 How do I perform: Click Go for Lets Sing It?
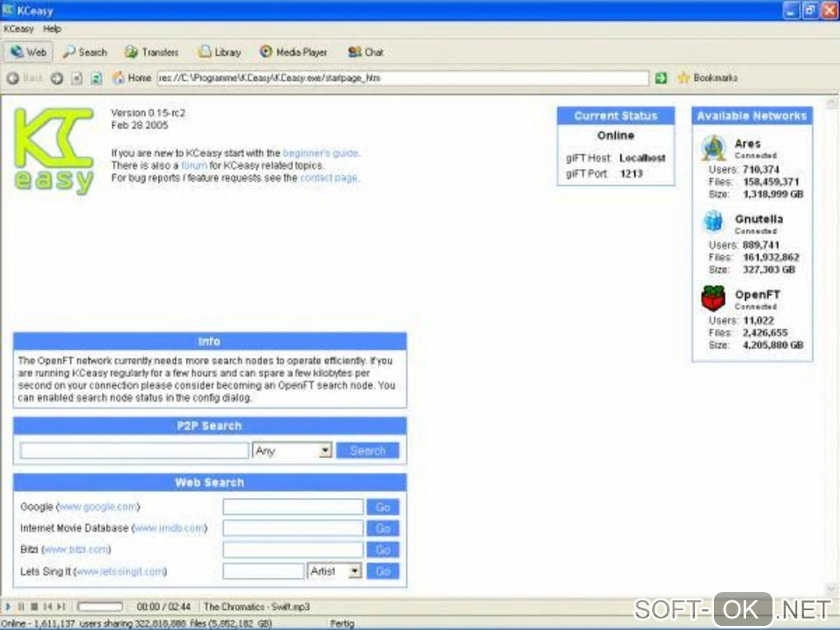(x=382, y=571)
